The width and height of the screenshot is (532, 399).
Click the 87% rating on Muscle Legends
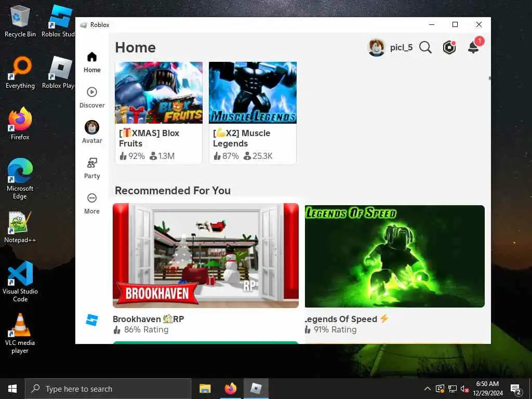click(226, 156)
